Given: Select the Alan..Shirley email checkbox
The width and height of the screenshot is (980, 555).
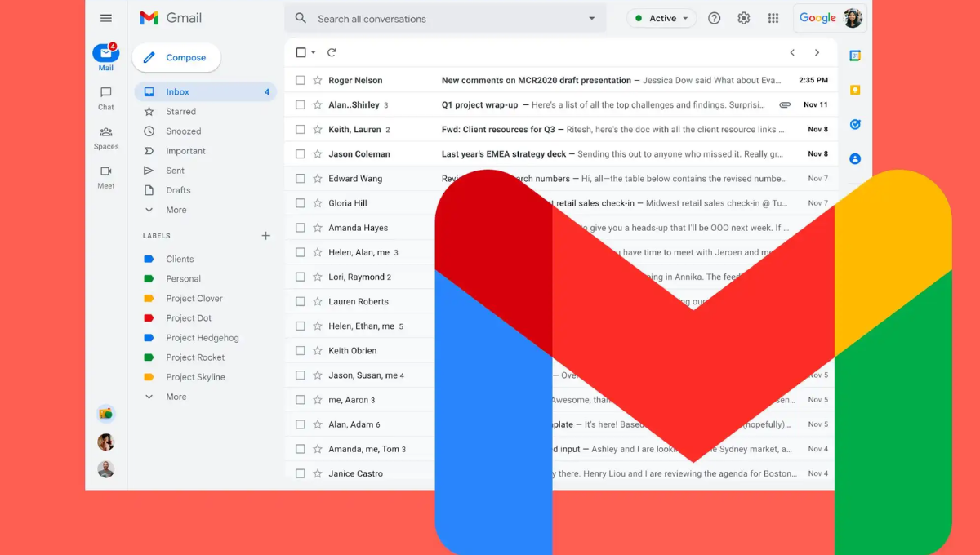Looking at the screenshot, I should pyautogui.click(x=301, y=104).
